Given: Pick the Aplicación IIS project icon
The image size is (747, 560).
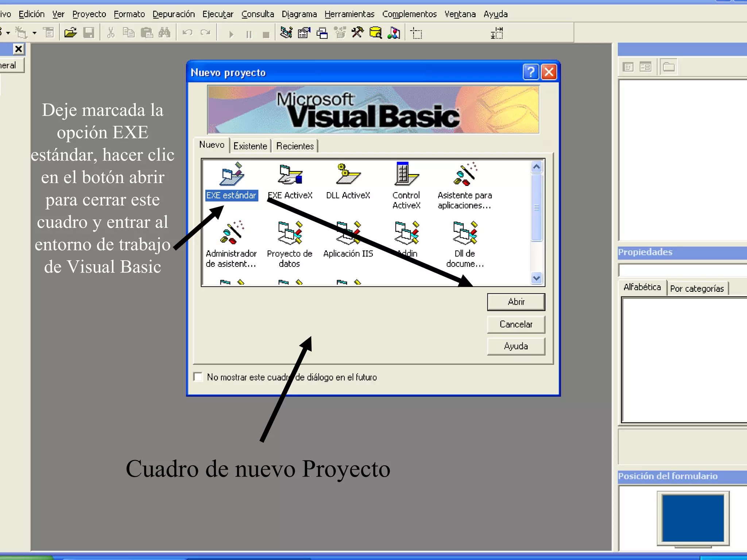Looking at the screenshot, I should coord(348,240).
